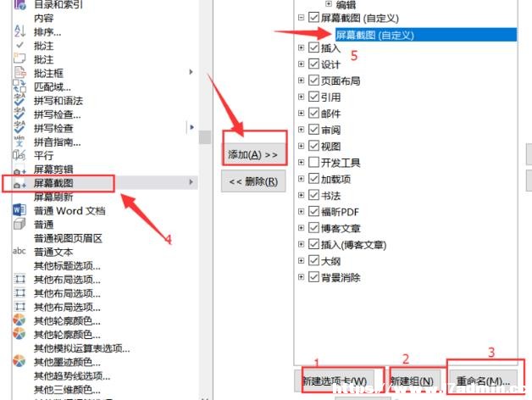This screenshot has width=532, height=400.
Task: Click the Word document icon beside 普通 Word 文档
Action: [x=19, y=210]
